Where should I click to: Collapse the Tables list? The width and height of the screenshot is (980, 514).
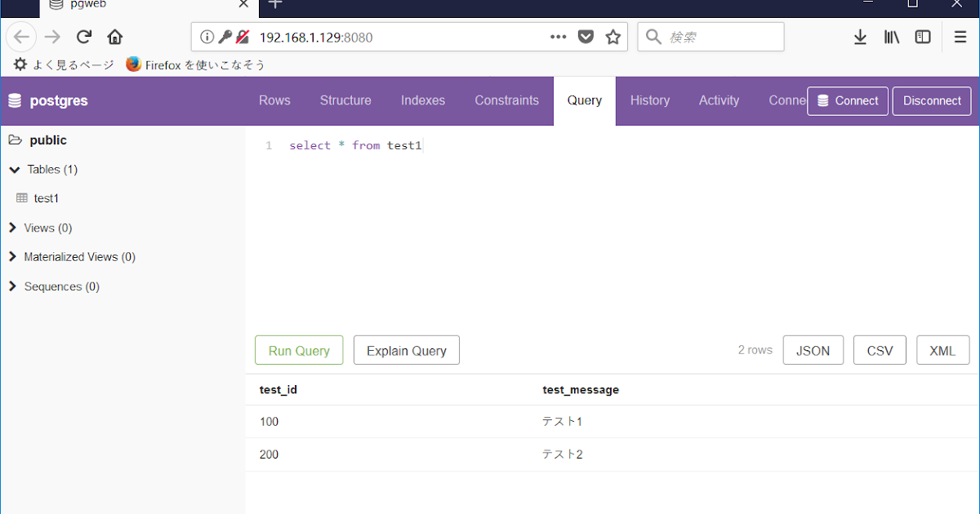(13, 169)
